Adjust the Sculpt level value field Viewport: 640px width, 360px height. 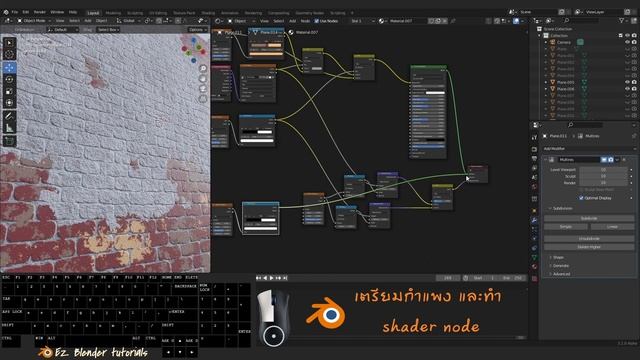point(604,176)
